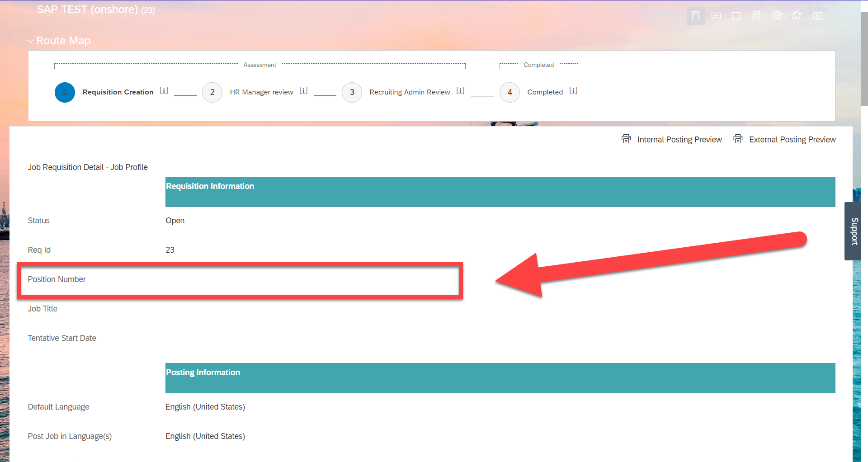Image resolution: width=868 pixels, height=462 pixels.
Task: Click the 'HR Manager review' step label
Action: [261, 92]
